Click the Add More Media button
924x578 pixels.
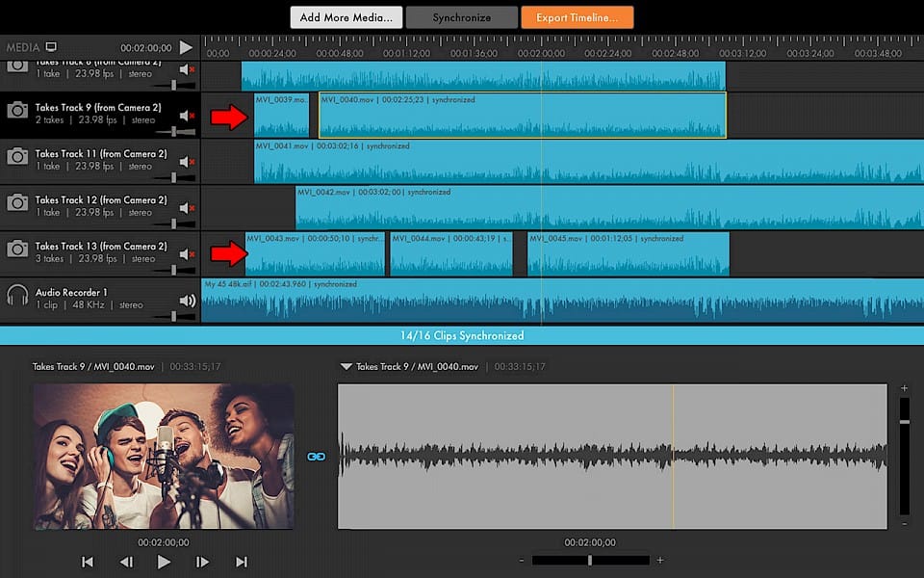click(346, 17)
